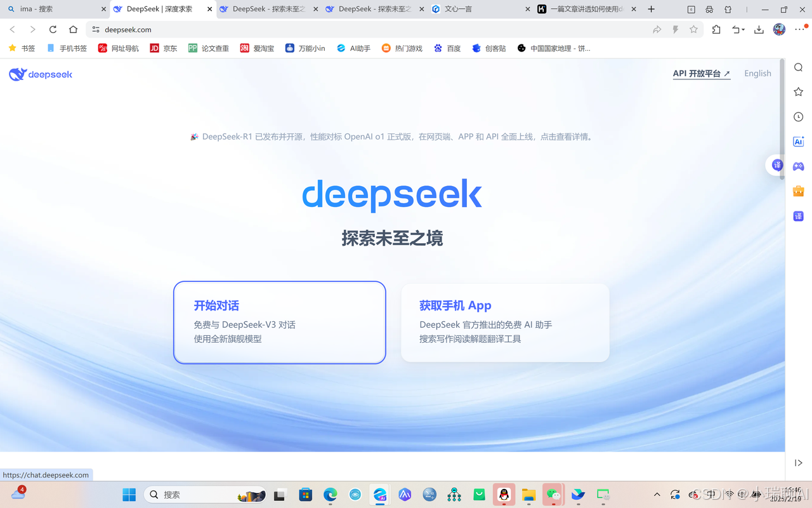Image resolution: width=812 pixels, height=508 pixels.
Task: Open the tab count icon showing 6
Action: (x=691, y=10)
